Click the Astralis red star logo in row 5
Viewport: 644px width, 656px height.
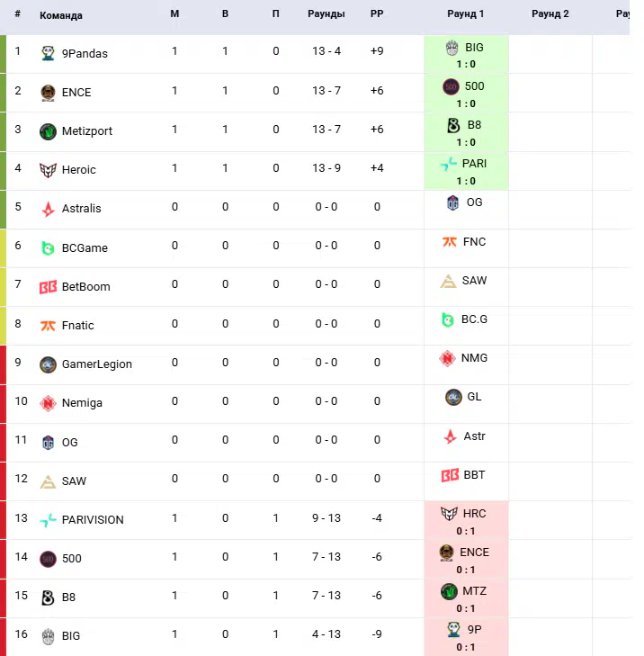click(x=48, y=209)
